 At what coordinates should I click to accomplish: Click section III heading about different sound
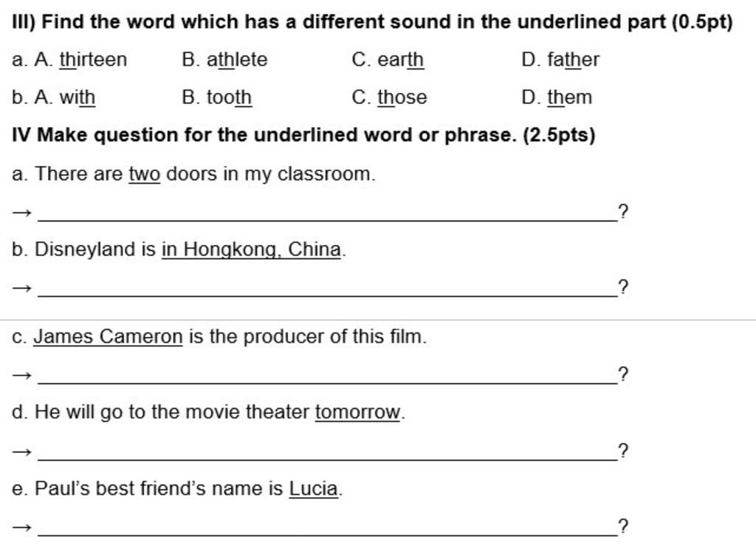372,22
